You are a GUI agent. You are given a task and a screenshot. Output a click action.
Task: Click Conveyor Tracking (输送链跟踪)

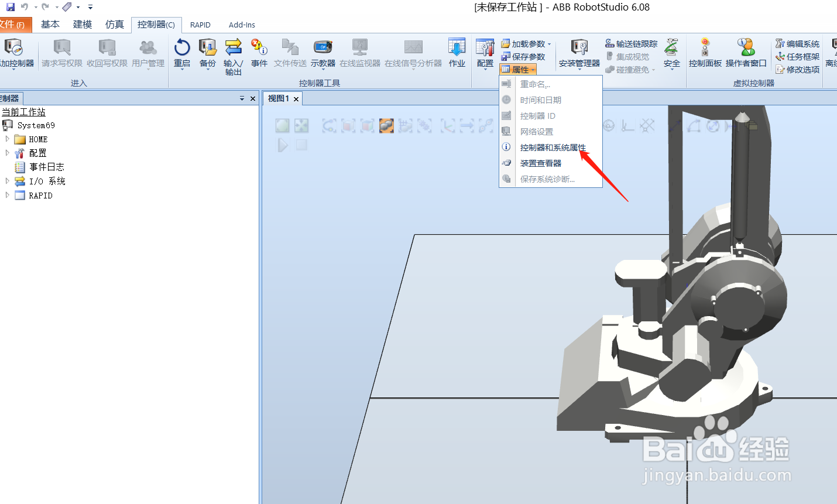pyautogui.click(x=632, y=44)
